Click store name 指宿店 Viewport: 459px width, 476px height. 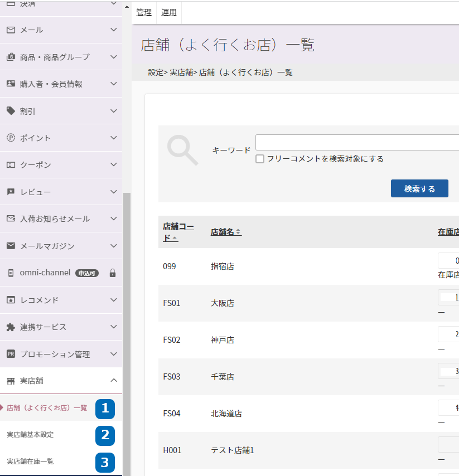(x=223, y=266)
